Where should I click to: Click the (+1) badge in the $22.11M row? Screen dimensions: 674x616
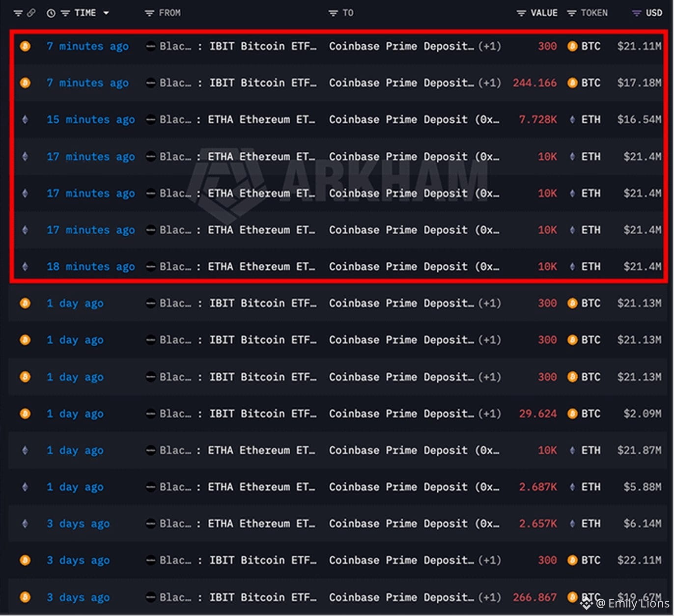(x=490, y=560)
